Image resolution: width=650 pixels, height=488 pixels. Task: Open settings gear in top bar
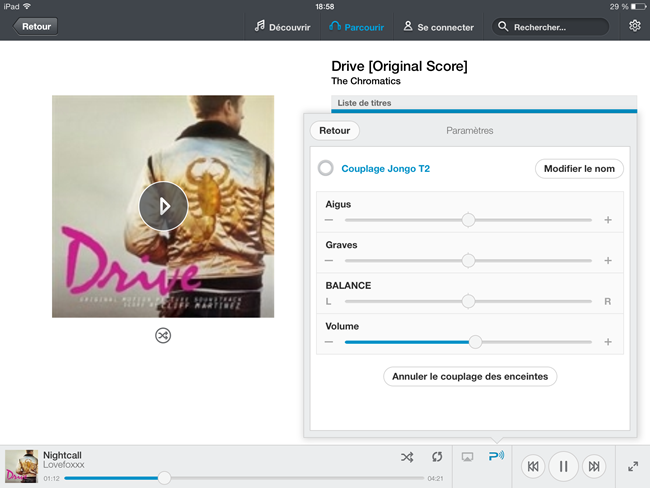point(634,26)
